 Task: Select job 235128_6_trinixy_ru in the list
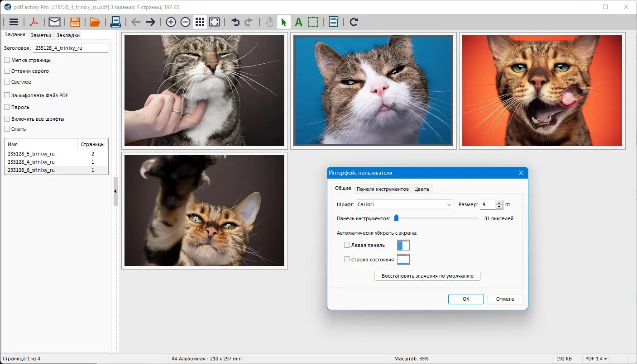[x=56, y=170]
